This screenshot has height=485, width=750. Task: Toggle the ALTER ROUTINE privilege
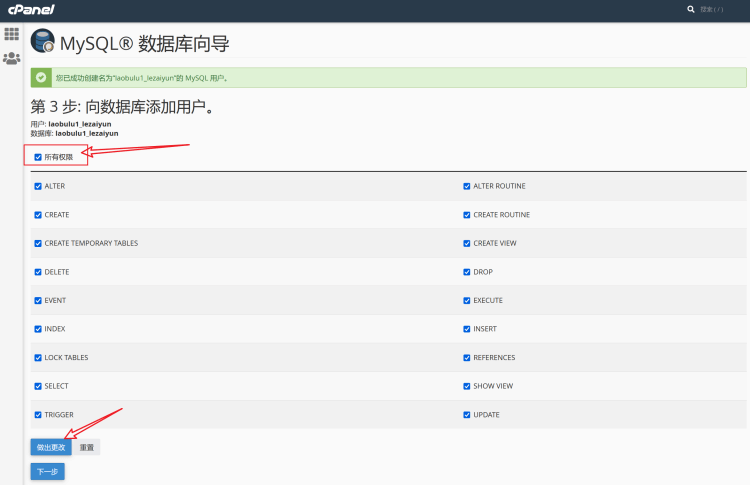[x=467, y=186]
